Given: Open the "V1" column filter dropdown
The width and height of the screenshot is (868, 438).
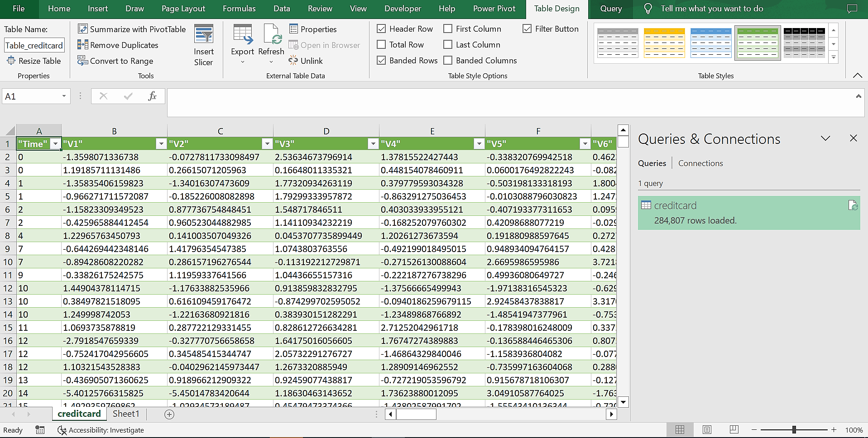Looking at the screenshot, I should coord(161,143).
